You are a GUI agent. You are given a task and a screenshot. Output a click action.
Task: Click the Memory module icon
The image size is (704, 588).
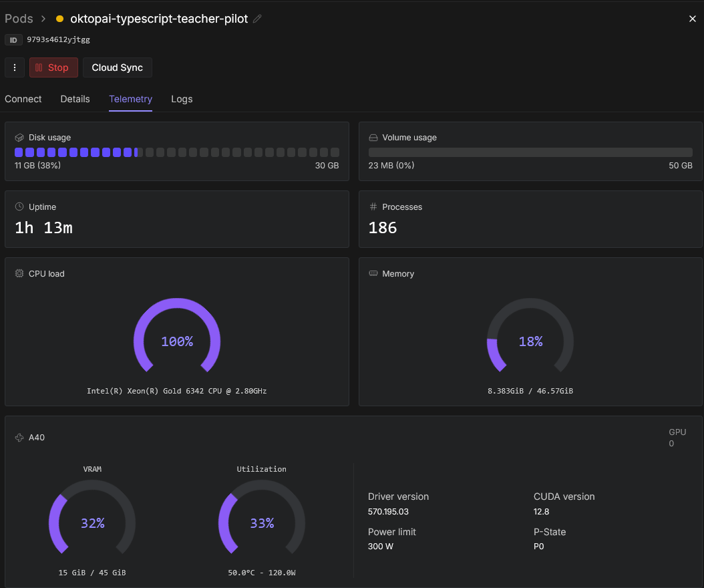tap(373, 273)
